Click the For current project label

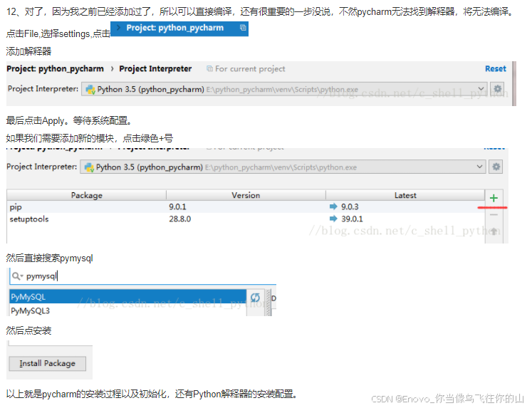point(250,69)
